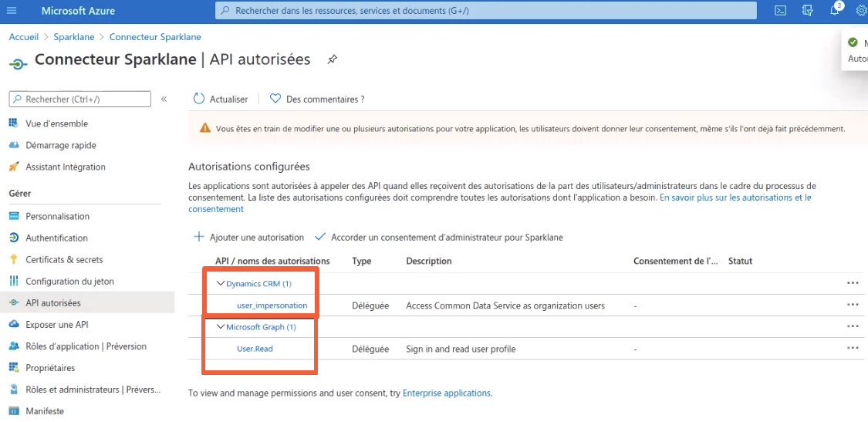Image resolution: width=868 pixels, height=422 pixels.
Task: Click the Vue d'ensemble icon
Action: [x=15, y=123]
